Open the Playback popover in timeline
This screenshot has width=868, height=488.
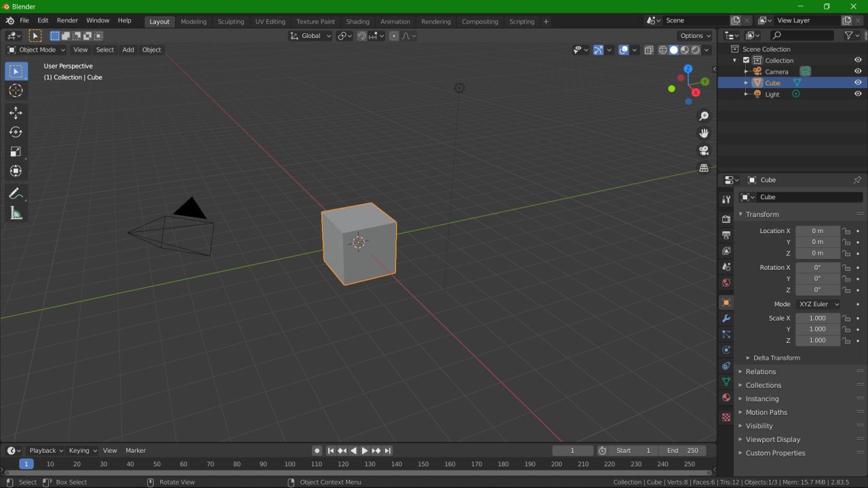(46, 451)
